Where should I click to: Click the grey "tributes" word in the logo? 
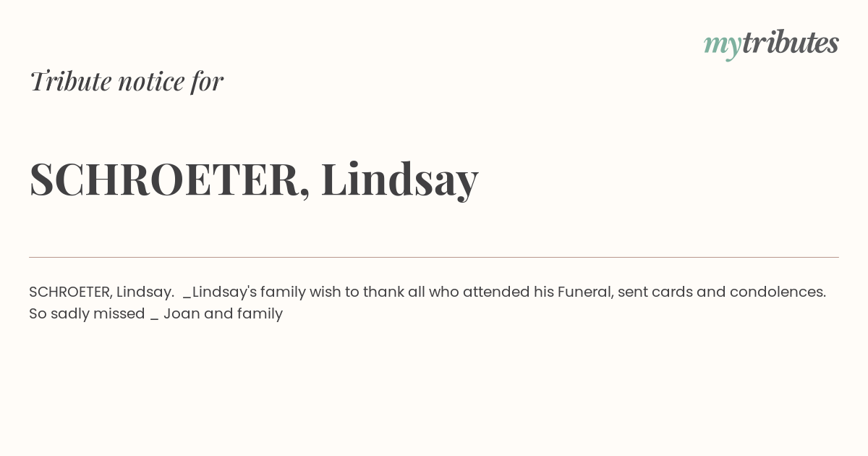[791, 43]
